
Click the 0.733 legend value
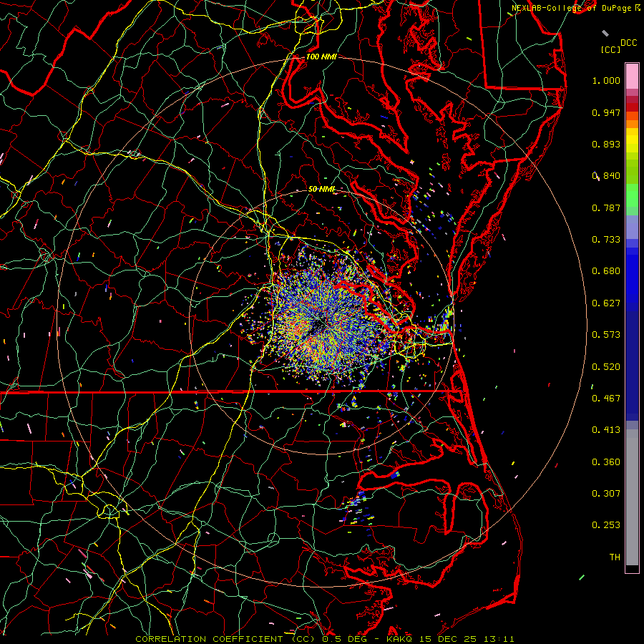606,240
